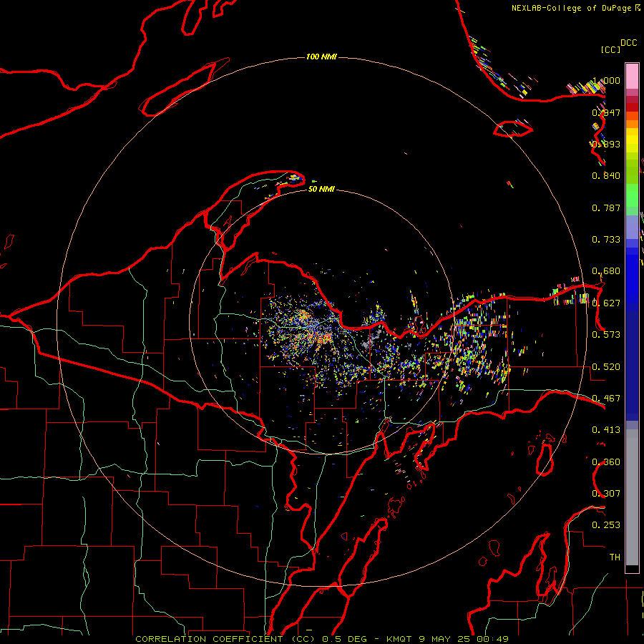
Task: Pick the lavender segment of the color bar
Action: (x=632, y=227)
